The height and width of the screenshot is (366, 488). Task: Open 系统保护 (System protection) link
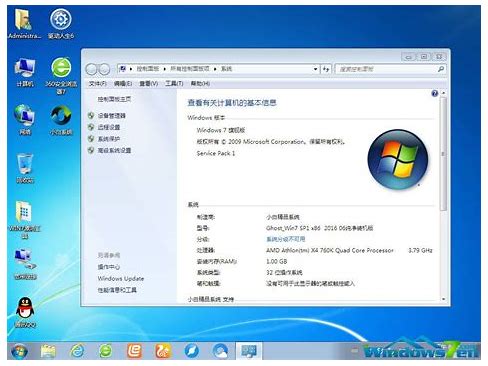[x=109, y=139]
